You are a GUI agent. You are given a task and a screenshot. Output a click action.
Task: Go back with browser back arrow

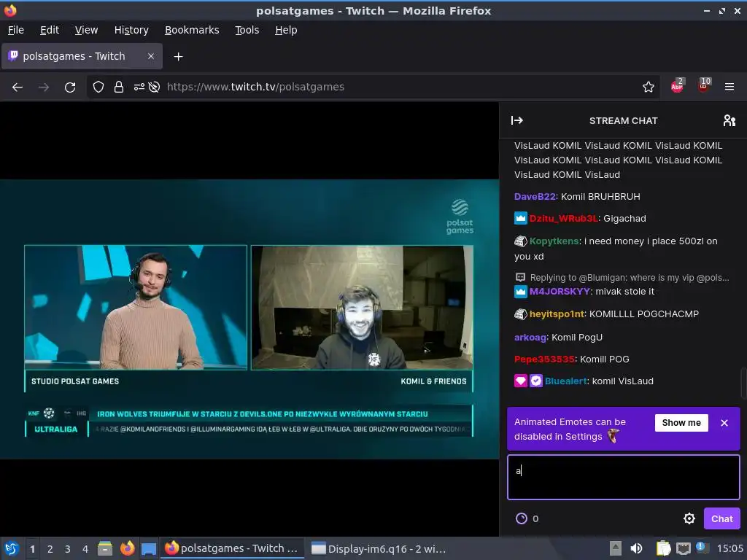coord(18,87)
